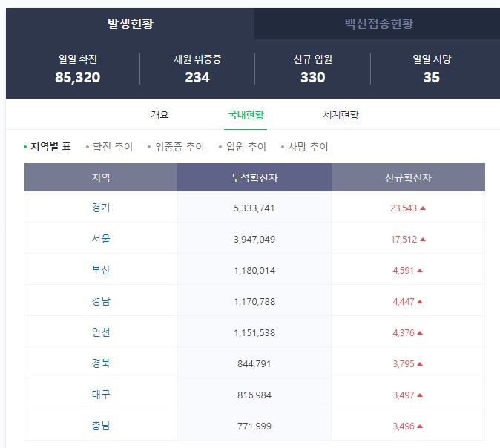
Task: Select the 개요 tab
Action: [x=159, y=115]
